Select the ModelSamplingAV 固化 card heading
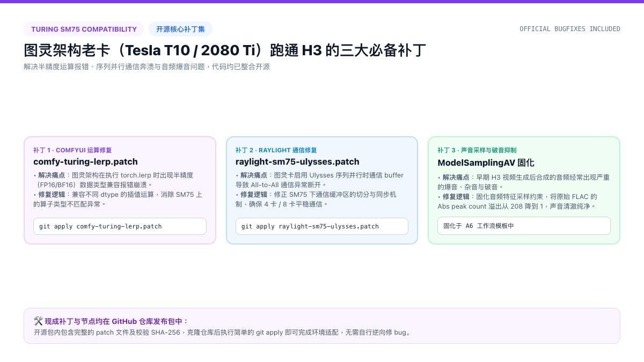This screenshot has height=362, width=644. click(x=486, y=162)
